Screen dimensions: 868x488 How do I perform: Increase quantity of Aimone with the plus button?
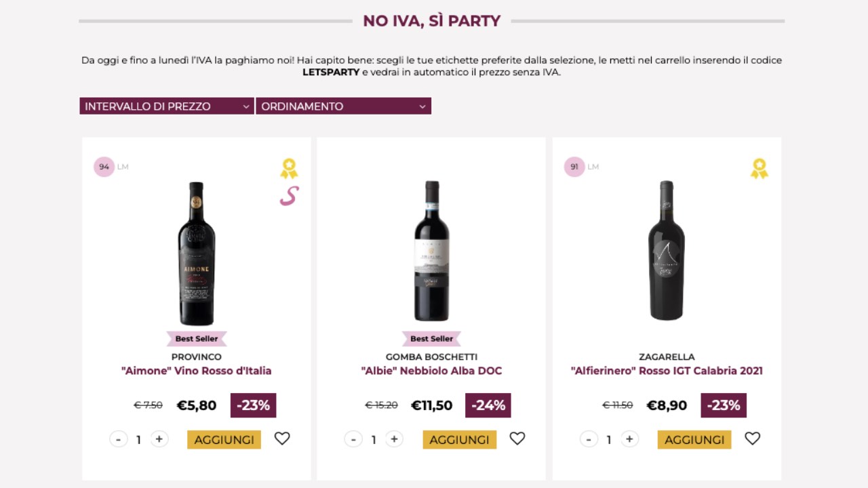click(159, 439)
